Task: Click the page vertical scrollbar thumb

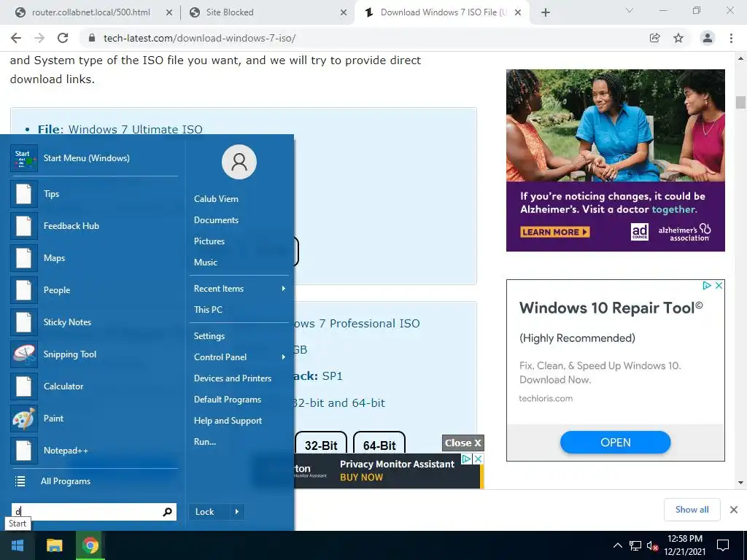Action: pos(740,102)
